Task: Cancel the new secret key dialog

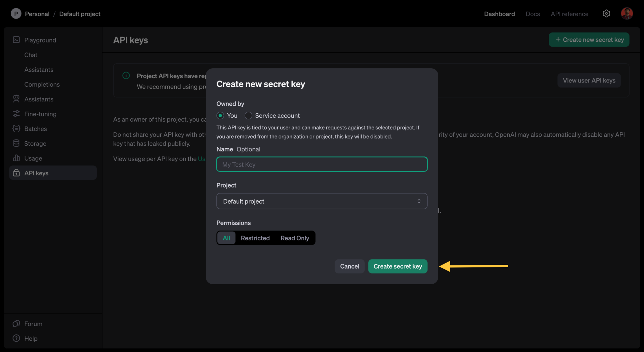Action: [x=349, y=266]
